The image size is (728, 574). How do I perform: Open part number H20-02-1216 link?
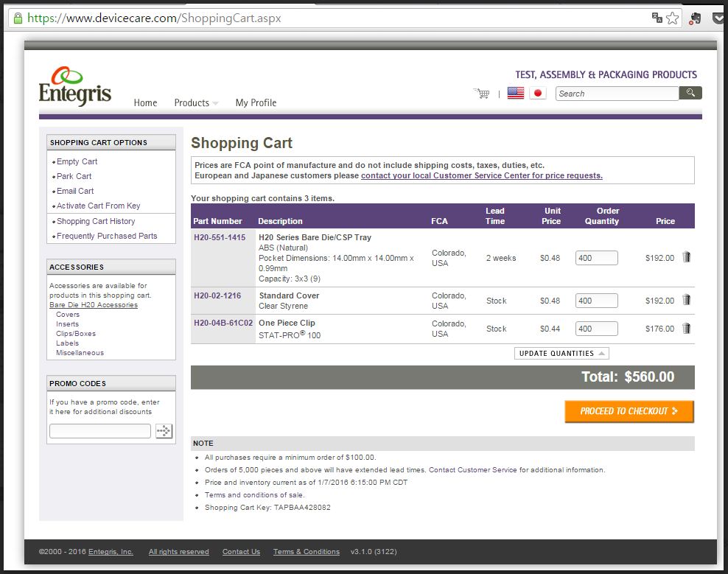tap(217, 295)
